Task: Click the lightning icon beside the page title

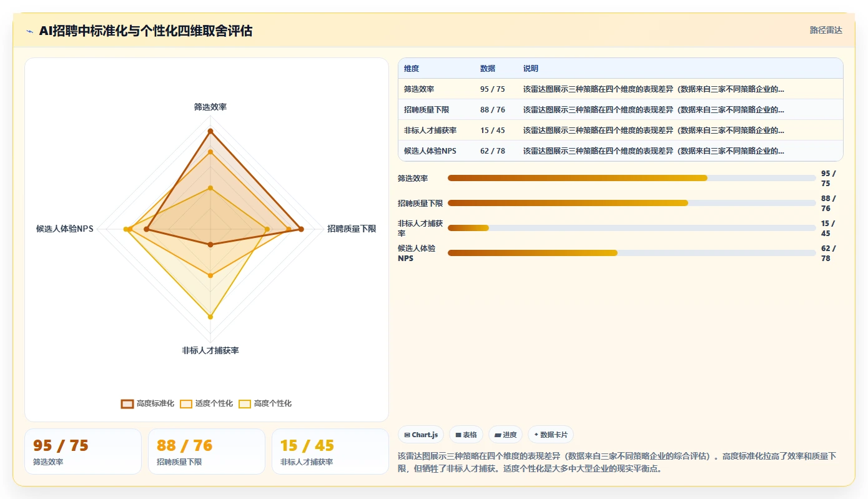Action: pyautogui.click(x=30, y=31)
